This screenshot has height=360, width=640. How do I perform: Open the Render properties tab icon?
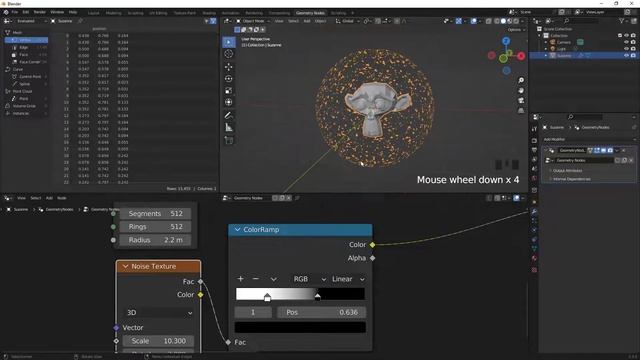click(534, 140)
